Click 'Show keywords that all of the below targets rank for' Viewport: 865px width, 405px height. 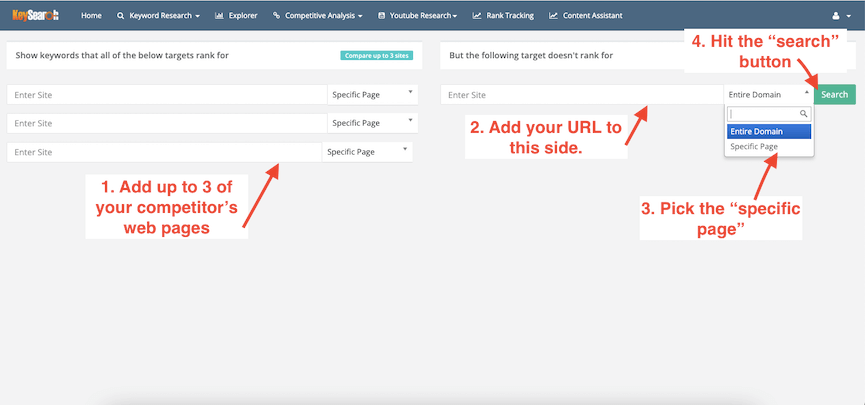[x=122, y=55]
